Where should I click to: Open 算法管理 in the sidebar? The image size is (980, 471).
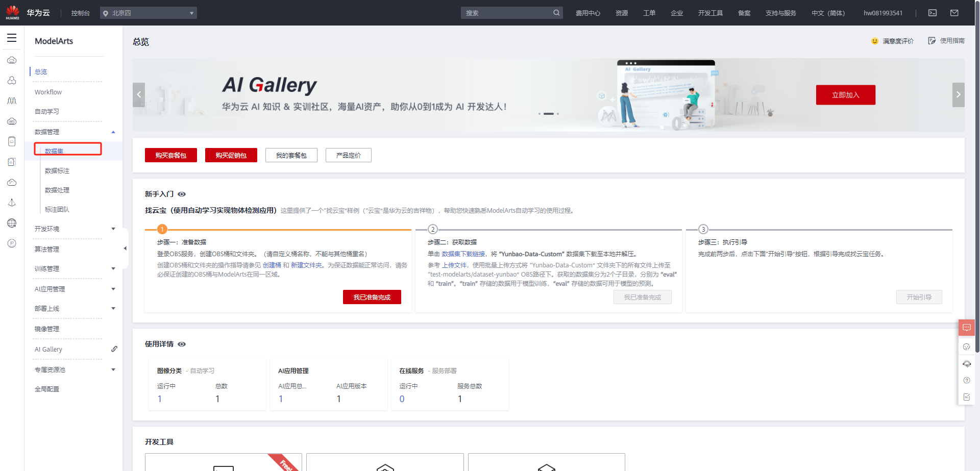[x=47, y=250]
